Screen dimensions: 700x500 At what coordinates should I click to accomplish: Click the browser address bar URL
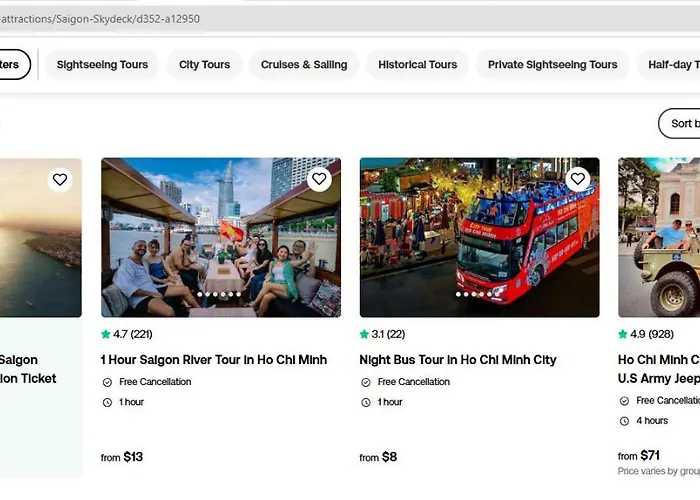point(100,19)
